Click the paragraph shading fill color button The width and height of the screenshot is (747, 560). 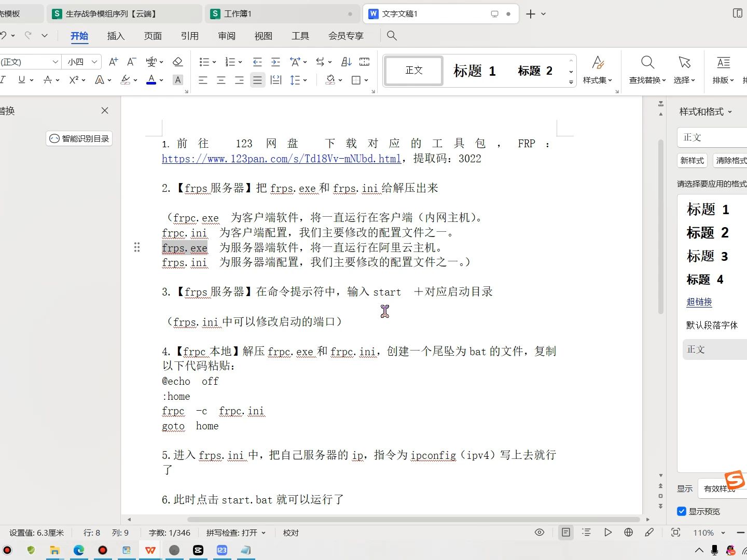tap(330, 80)
